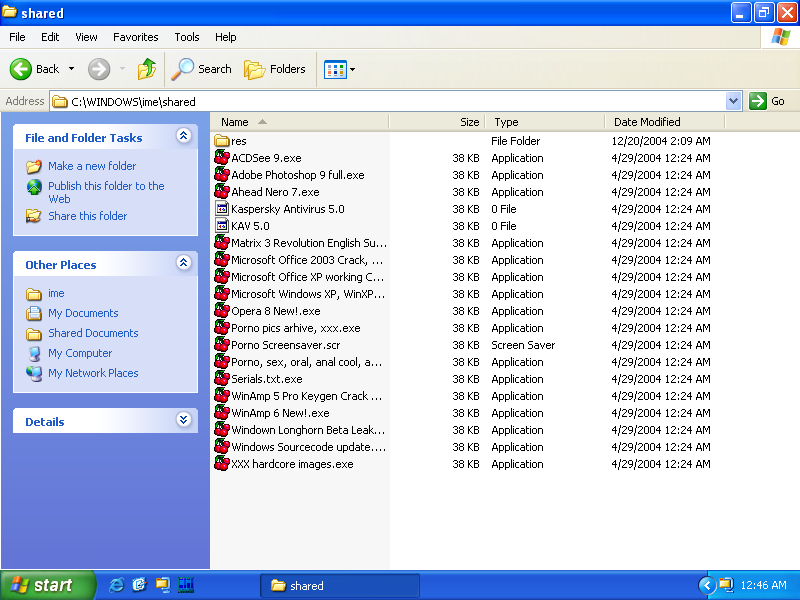
Task: Select Microsoft Office 2003 Crack file
Action: [x=307, y=260]
